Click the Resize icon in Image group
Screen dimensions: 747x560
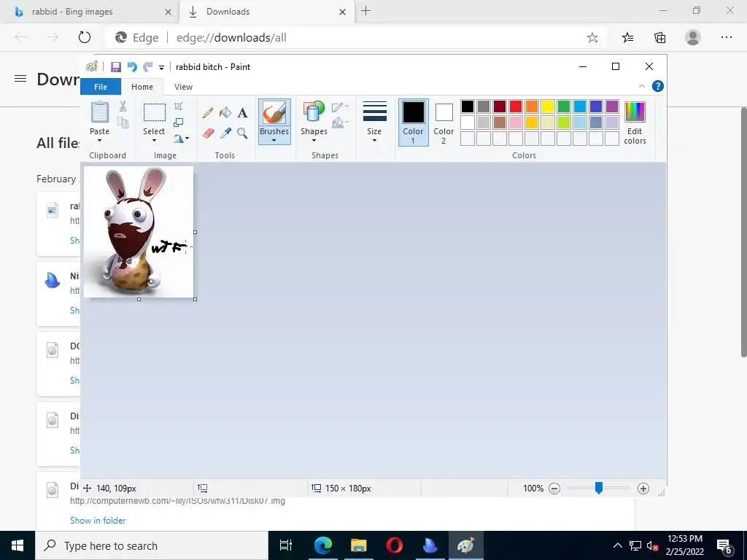tap(178, 122)
